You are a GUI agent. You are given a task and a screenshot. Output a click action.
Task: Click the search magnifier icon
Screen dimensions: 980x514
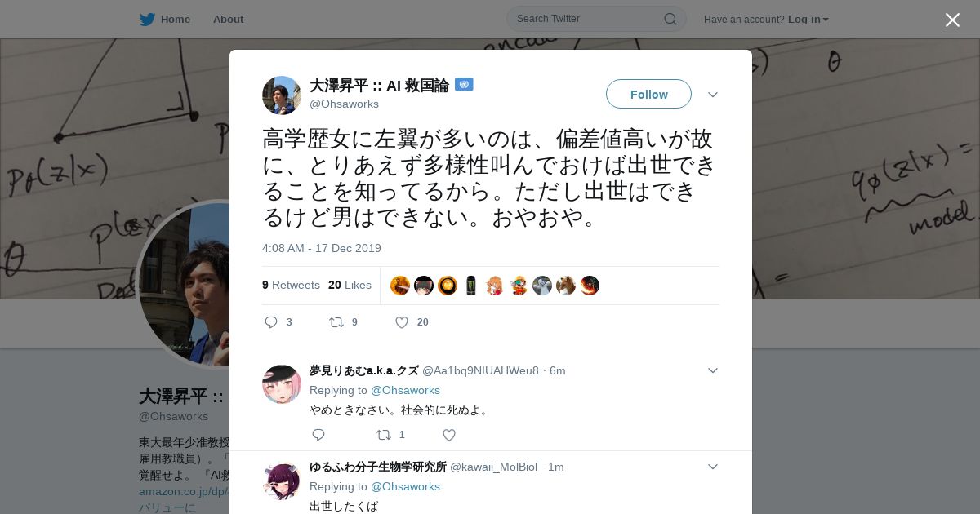pos(670,19)
